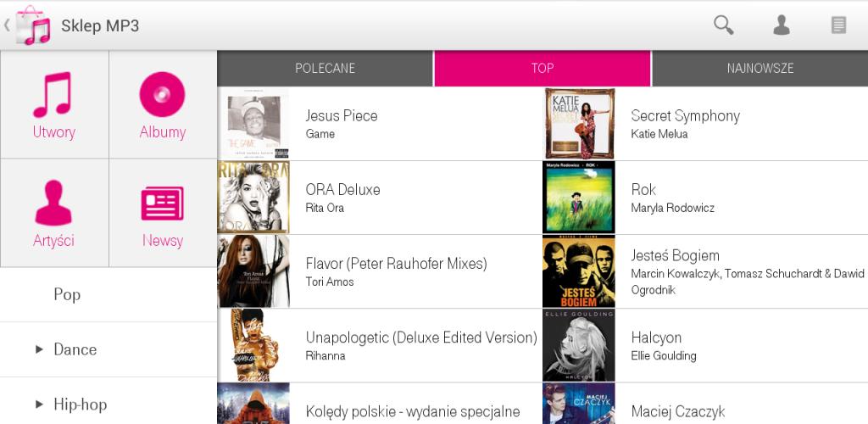
Task: Open the Jesus Piece album title
Action: [x=342, y=115]
